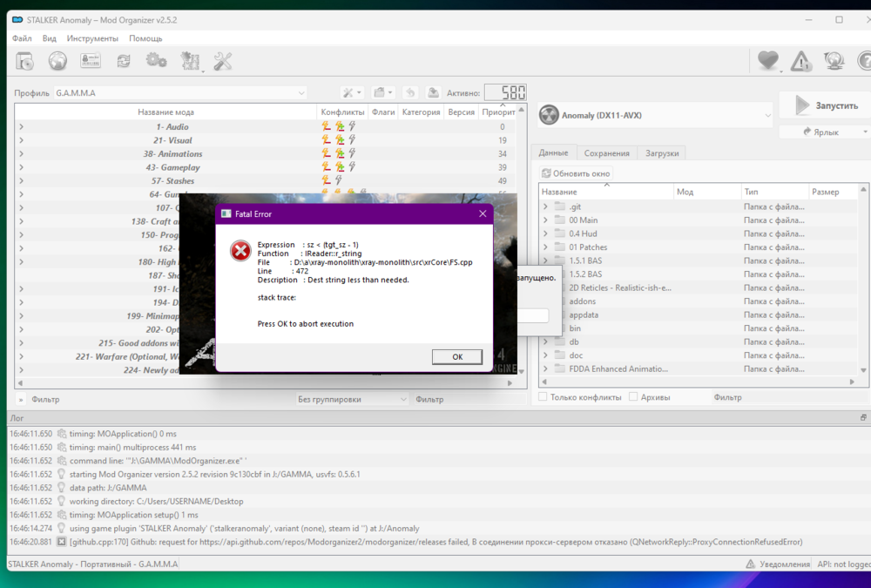Viewport: 871px width, 588px height.
Task: Open the Profiles ID-card icon
Action: [91, 61]
